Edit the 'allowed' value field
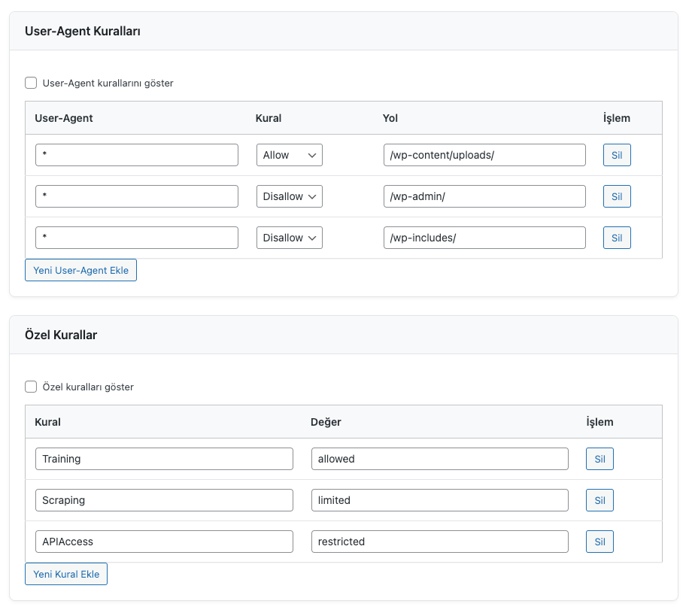 (x=440, y=459)
